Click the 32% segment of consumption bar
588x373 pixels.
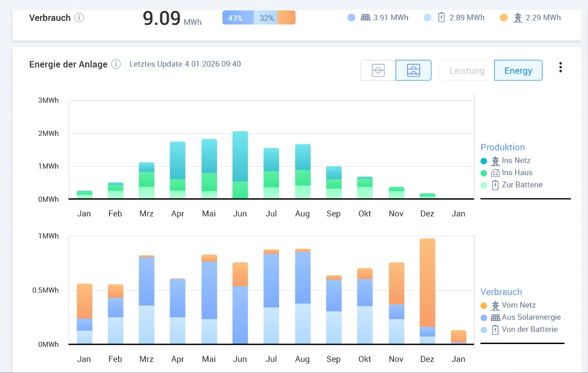tap(266, 18)
